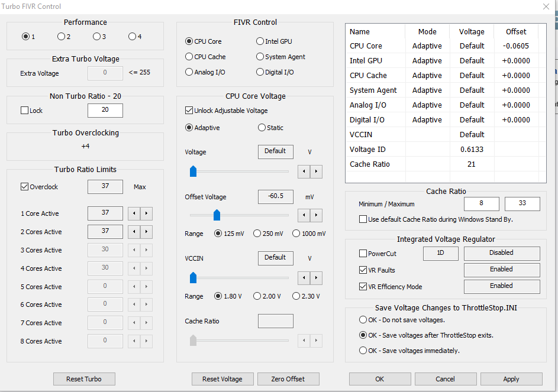Click right arrow of Voltage slider
The image size is (558, 392).
tap(316, 171)
